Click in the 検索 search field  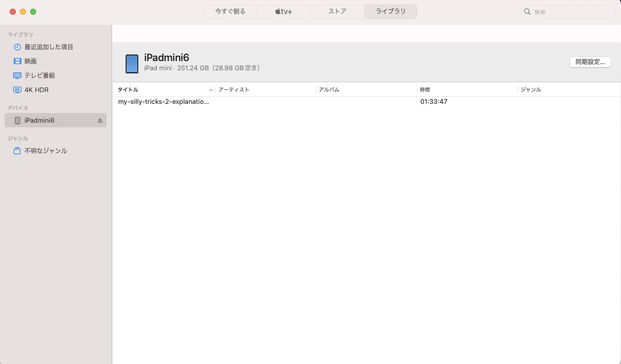pos(571,12)
